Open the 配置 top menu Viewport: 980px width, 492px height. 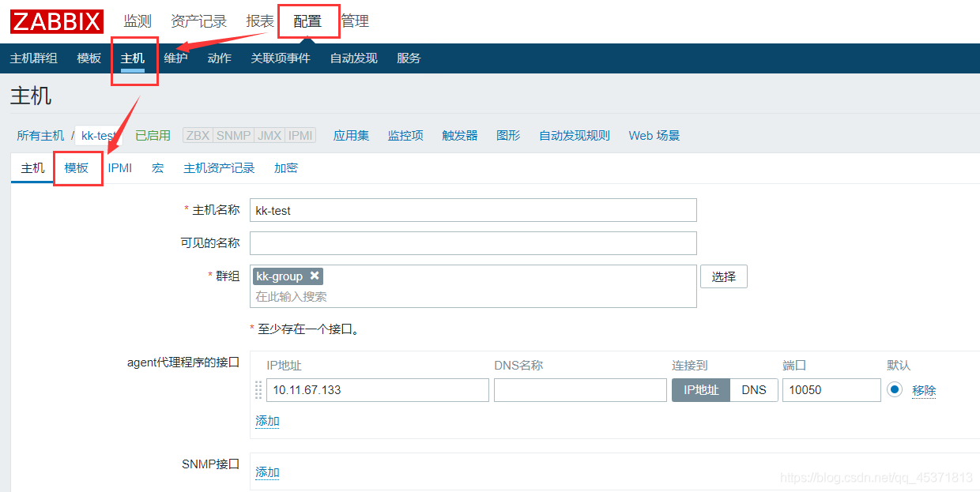[x=307, y=21]
